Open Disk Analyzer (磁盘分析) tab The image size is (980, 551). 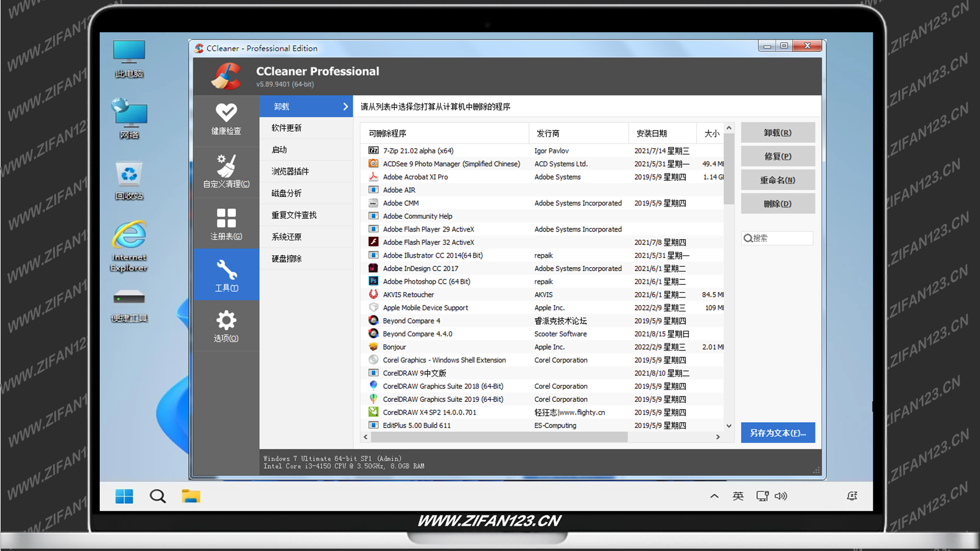(306, 193)
